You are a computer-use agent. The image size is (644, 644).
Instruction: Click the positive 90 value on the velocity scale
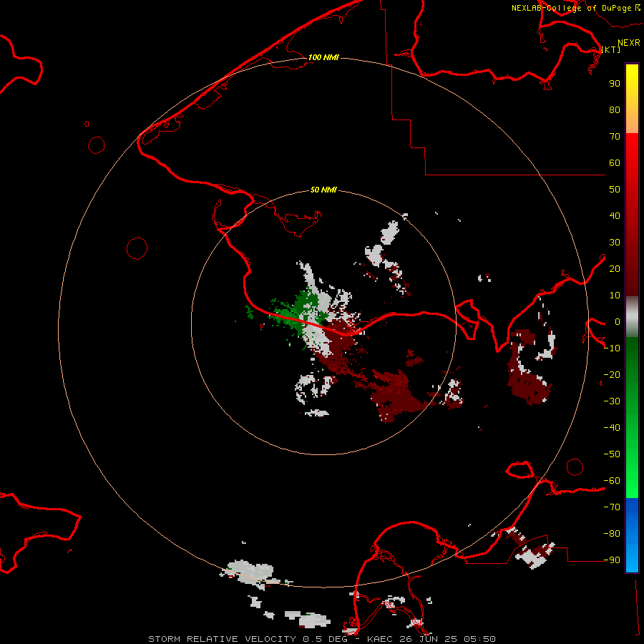click(x=615, y=84)
